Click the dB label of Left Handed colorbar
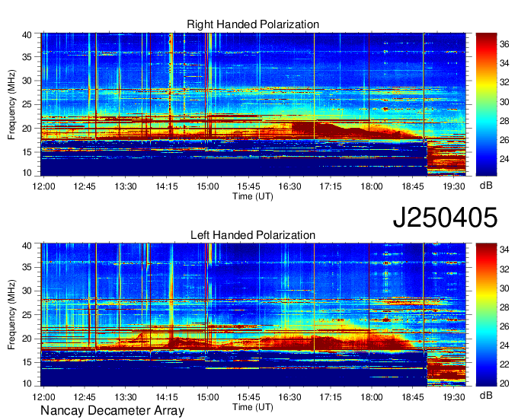The width and height of the screenshot is (518, 420). pos(486,395)
